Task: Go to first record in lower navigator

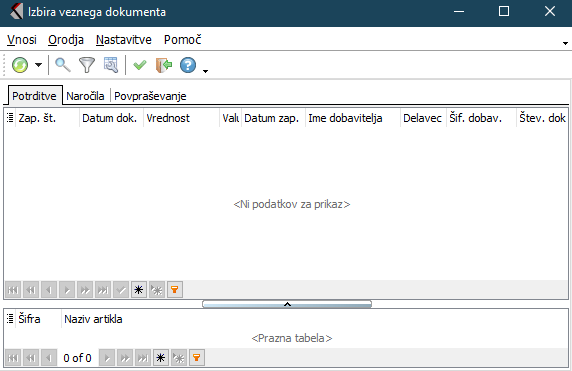Action: click(13, 358)
